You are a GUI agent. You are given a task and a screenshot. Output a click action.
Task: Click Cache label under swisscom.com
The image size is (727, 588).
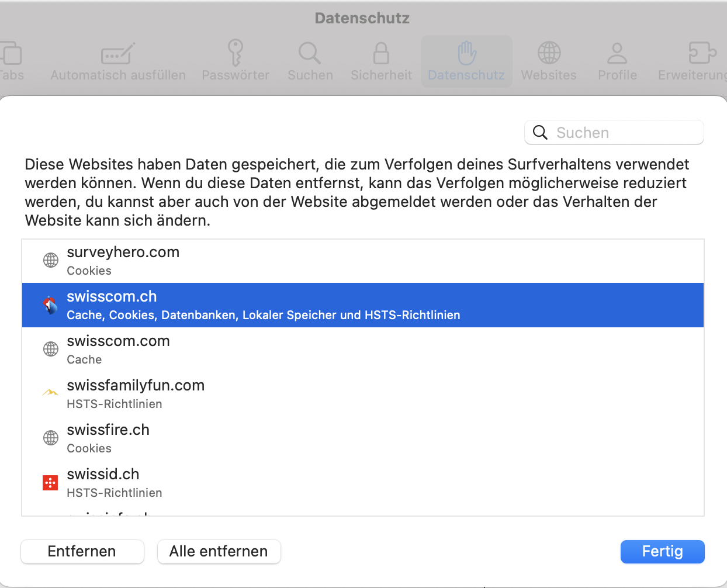(84, 359)
